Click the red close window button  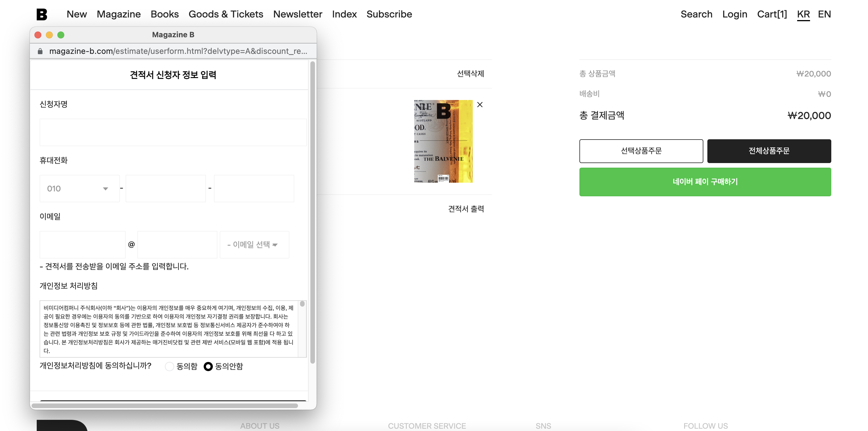(38, 35)
